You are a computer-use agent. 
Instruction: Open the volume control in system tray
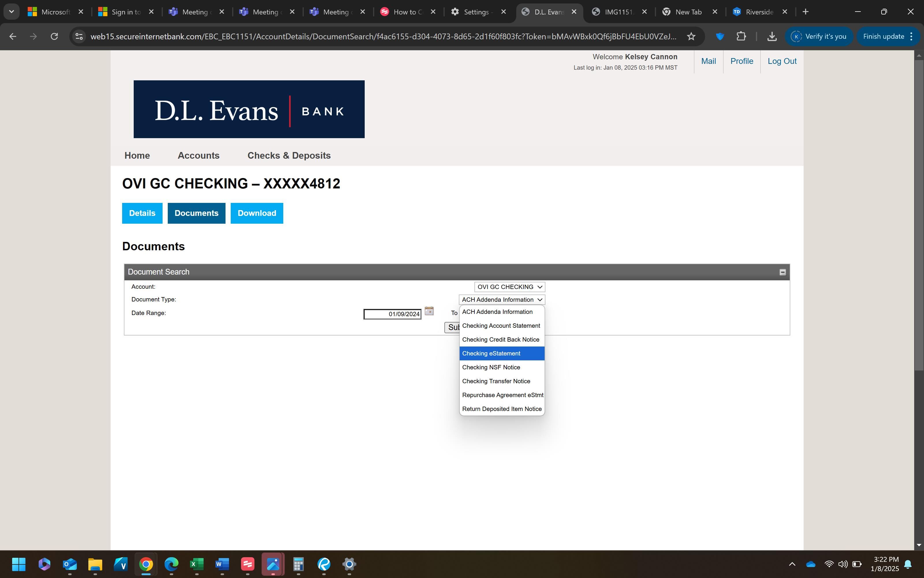tap(843, 564)
